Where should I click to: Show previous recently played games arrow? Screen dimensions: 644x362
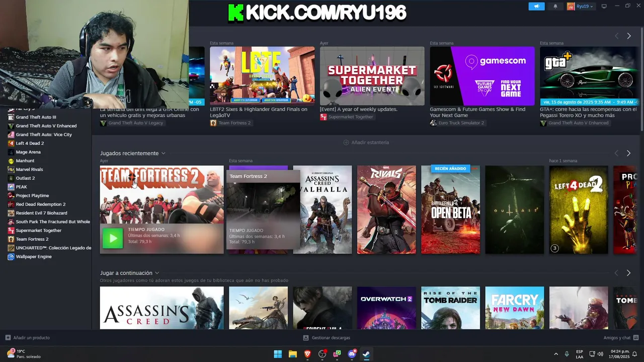616,153
